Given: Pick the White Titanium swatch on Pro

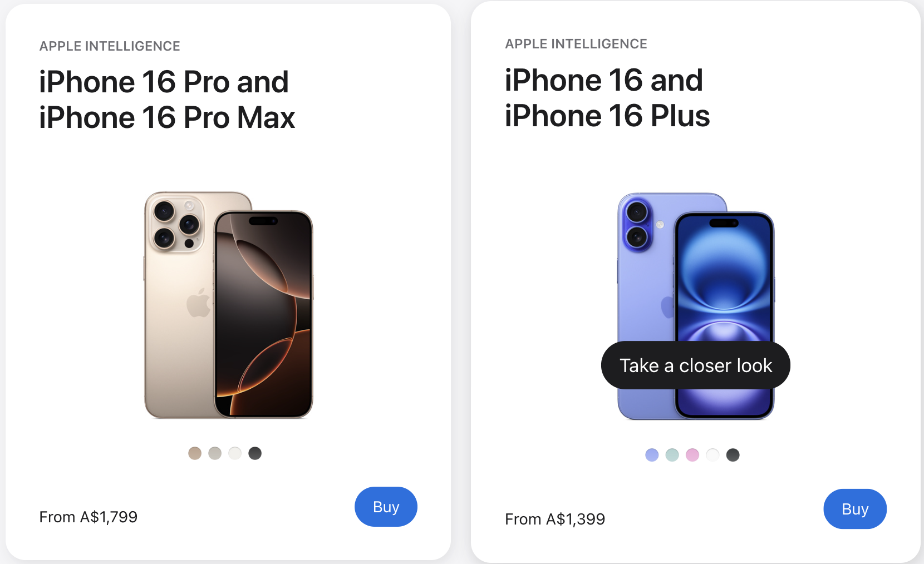Looking at the screenshot, I should (235, 453).
